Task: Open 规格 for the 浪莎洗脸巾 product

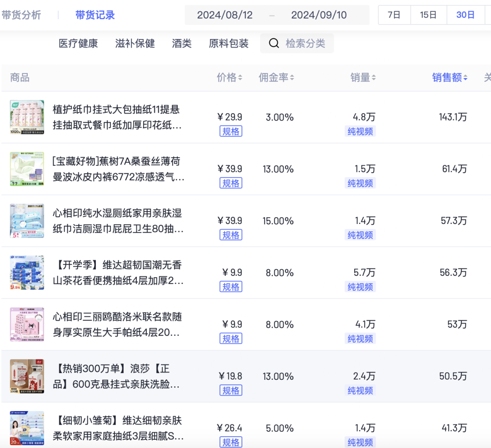Action: point(231,390)
